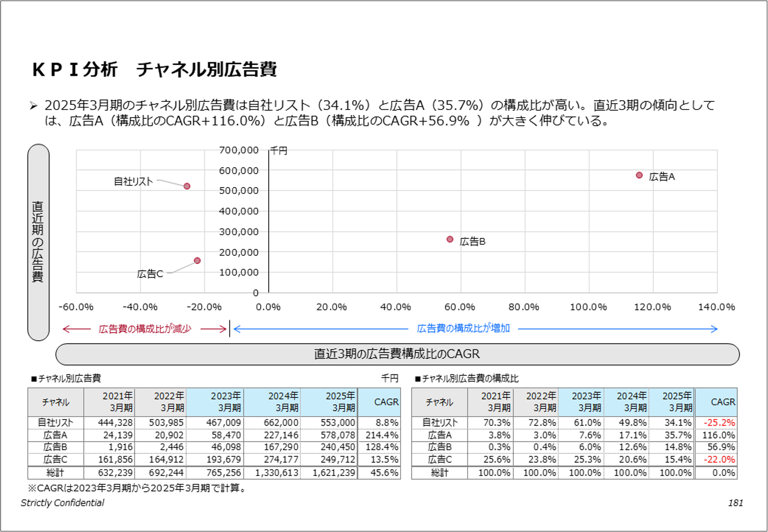Click the red 広告費の構成比が減少 label
Screen dimensions: 768x532
click(145, 329)
